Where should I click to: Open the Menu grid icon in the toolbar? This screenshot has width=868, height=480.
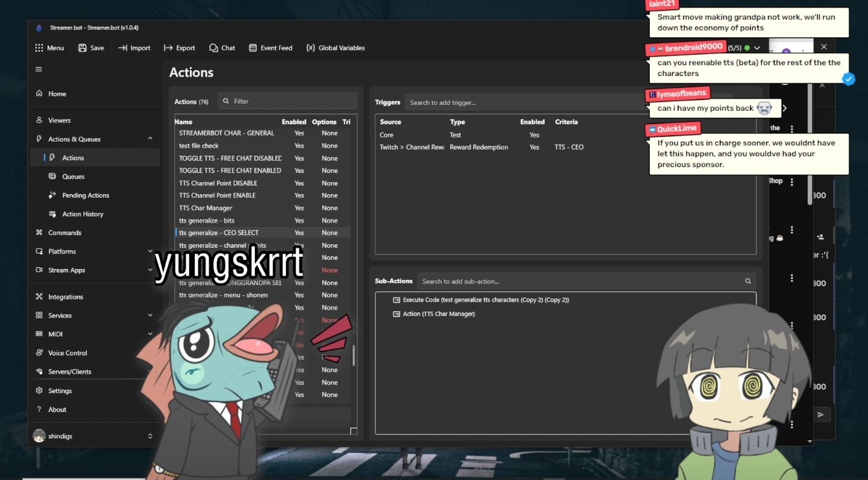(x=39, y=48)
